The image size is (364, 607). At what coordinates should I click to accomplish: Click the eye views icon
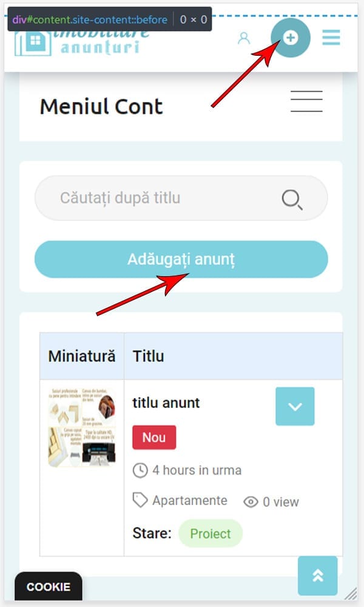[x=251, y=502]
